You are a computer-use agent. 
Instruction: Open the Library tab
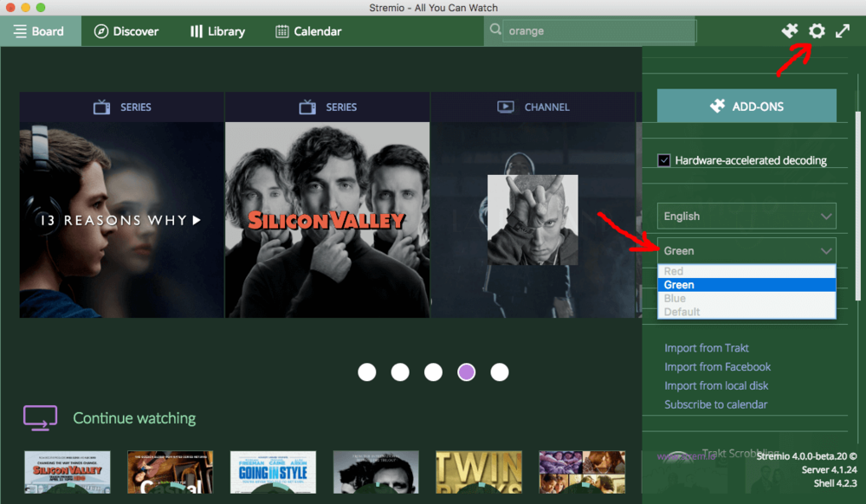pyautogui.click(x=217, y=31)
